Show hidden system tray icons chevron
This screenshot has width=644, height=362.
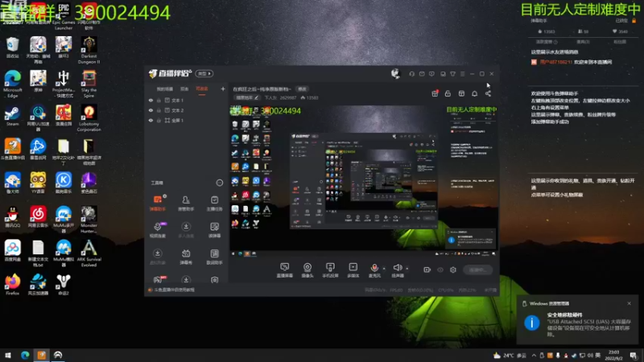click(534, 356)
